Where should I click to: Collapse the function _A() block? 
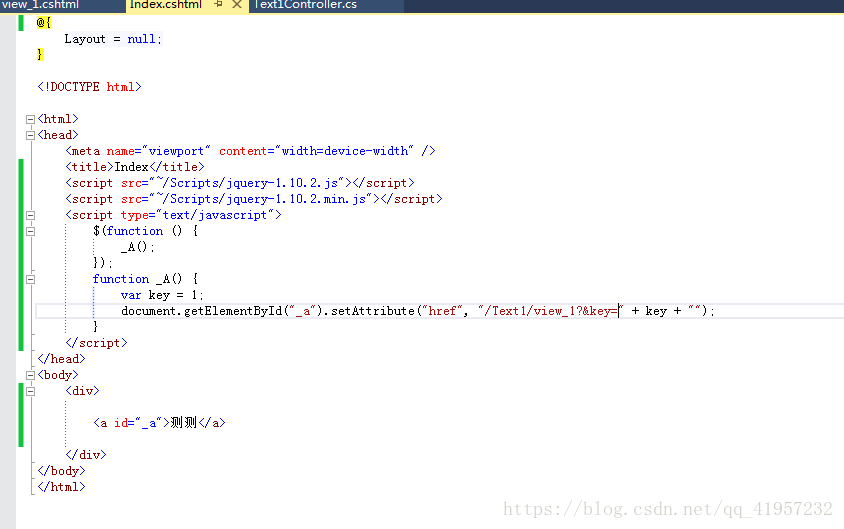click(x=31, y=279)
